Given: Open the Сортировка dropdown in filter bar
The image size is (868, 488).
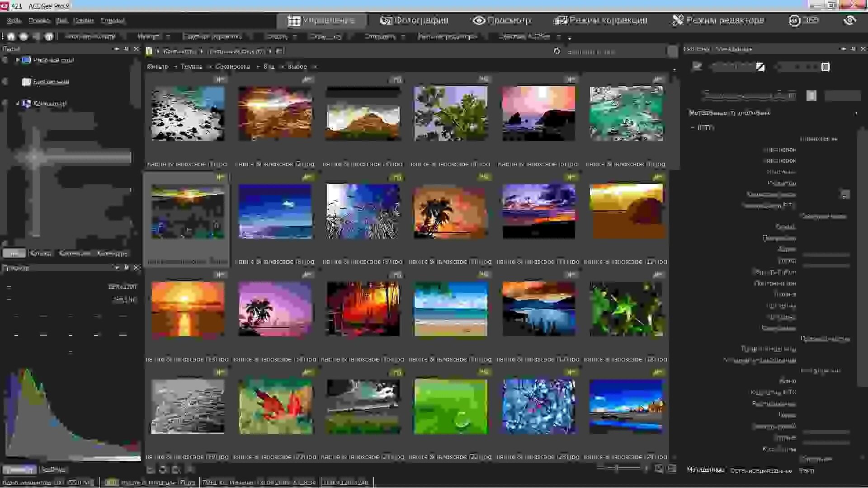Looking at the screenshot, I should (232, 66).
